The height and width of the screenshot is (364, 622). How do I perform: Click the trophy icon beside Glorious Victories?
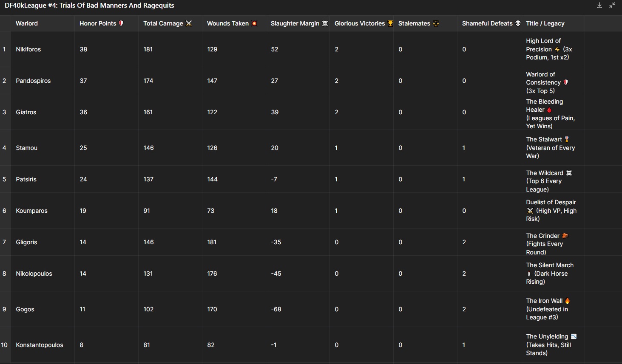[390, 23]
